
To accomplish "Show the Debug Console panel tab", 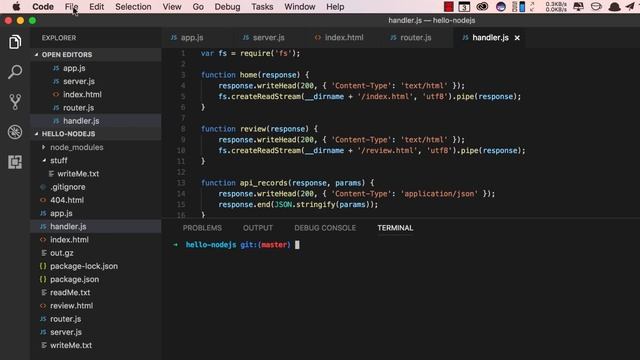I will pos(325,228).
